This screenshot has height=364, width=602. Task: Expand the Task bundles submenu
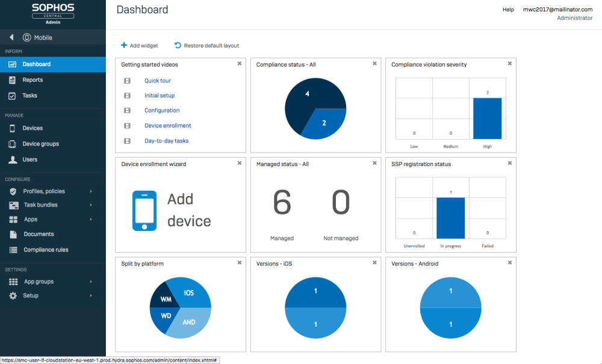(91, 205)
